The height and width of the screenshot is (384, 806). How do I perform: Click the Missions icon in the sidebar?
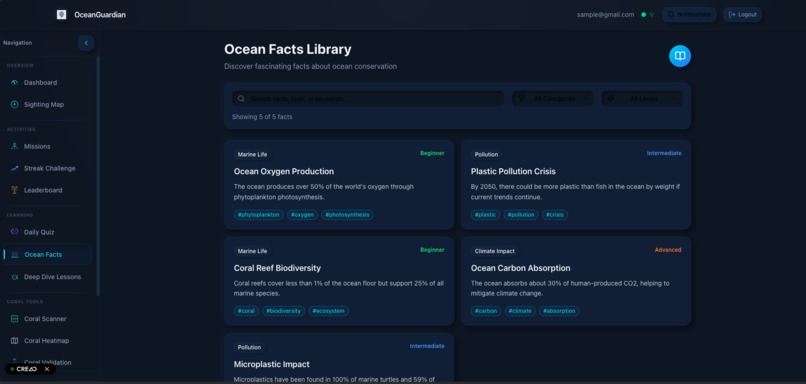point(14,147)
